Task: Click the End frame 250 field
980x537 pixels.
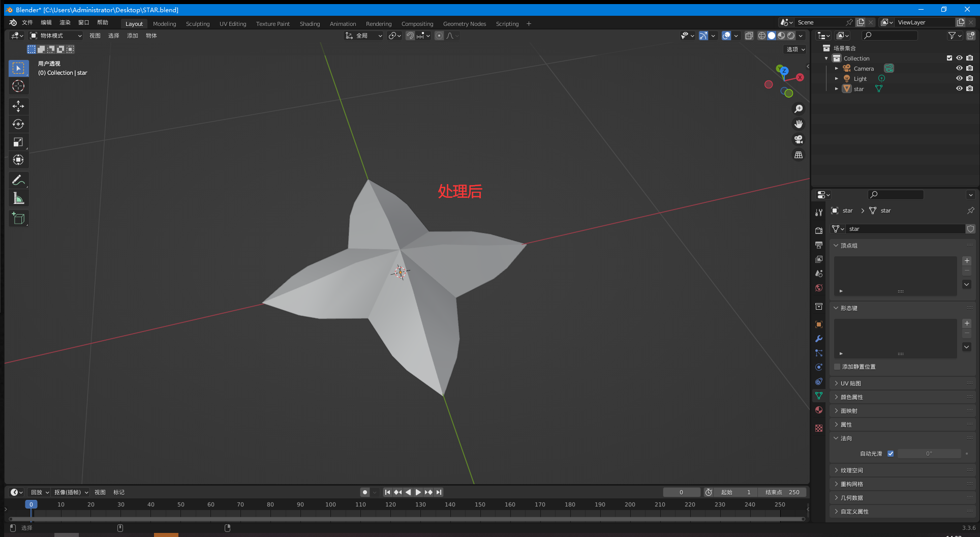Action: click(782, 492)
